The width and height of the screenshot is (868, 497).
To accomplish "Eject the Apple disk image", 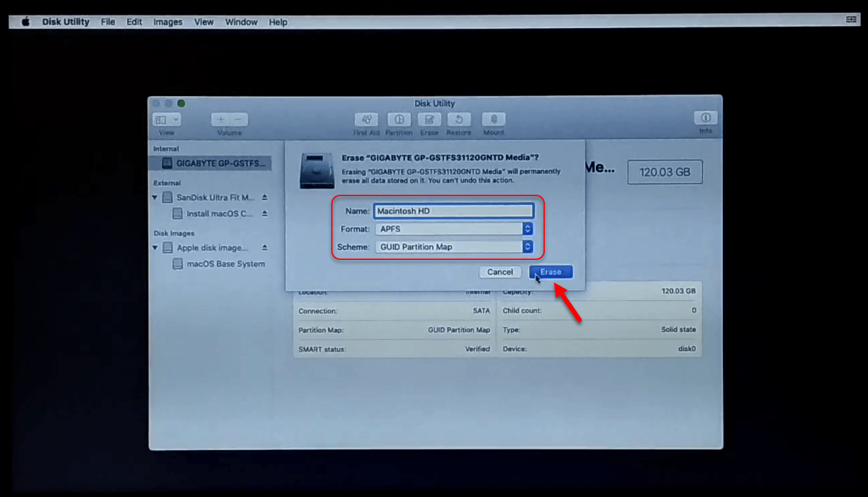I will click(x=265, y=248).
